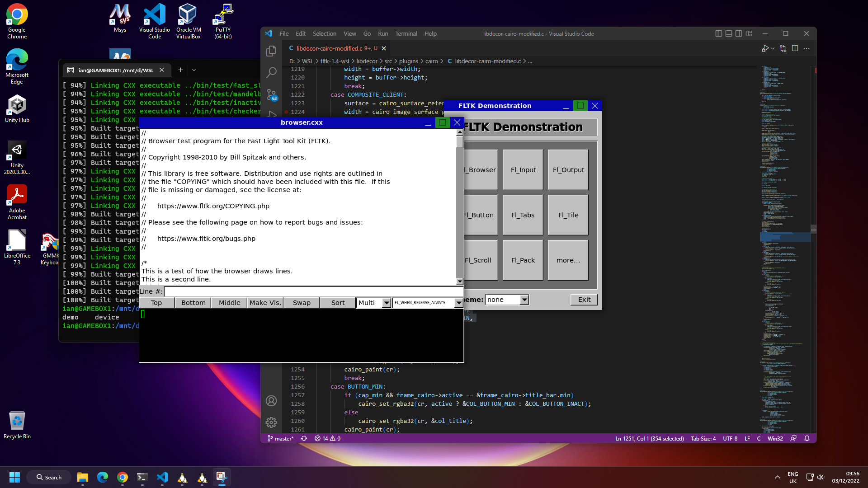Click the sync icon next to master branch
This screenshot has height=488, width=868.
304,438
